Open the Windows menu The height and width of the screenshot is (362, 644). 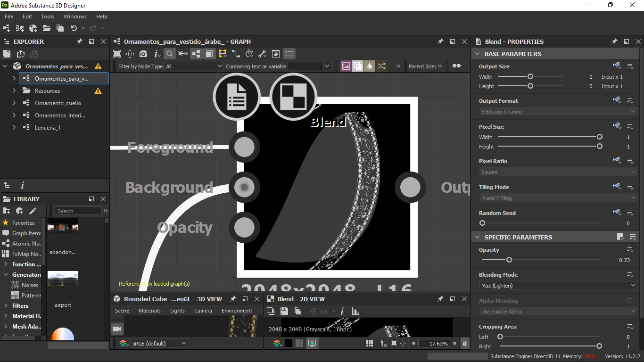click(x=75, y=16)
